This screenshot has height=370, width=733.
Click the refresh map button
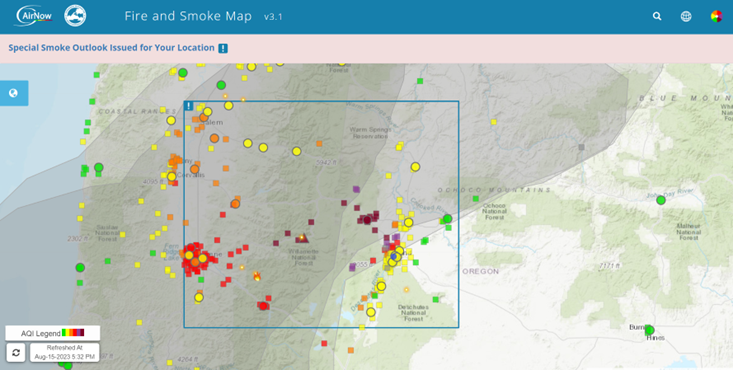point(16,352)
